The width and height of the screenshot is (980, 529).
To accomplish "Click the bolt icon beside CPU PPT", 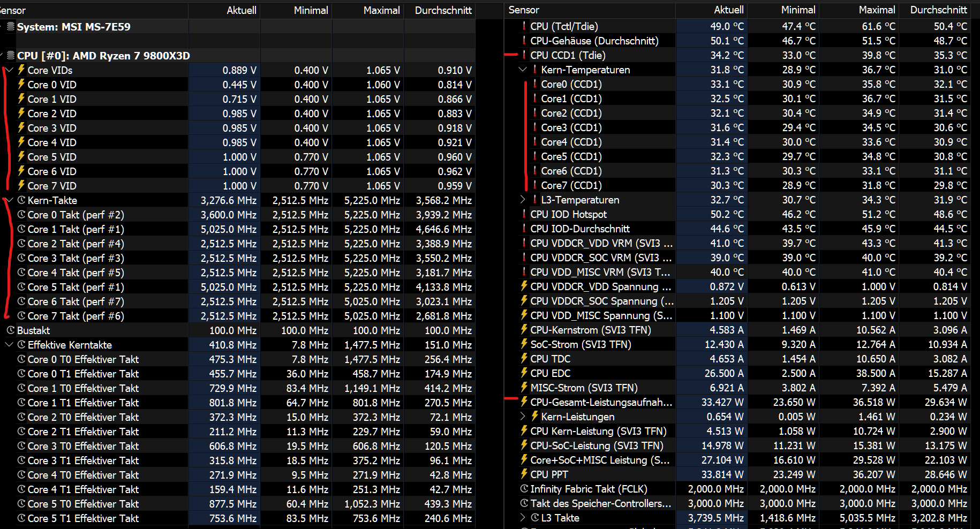I will tap(524, 474).
